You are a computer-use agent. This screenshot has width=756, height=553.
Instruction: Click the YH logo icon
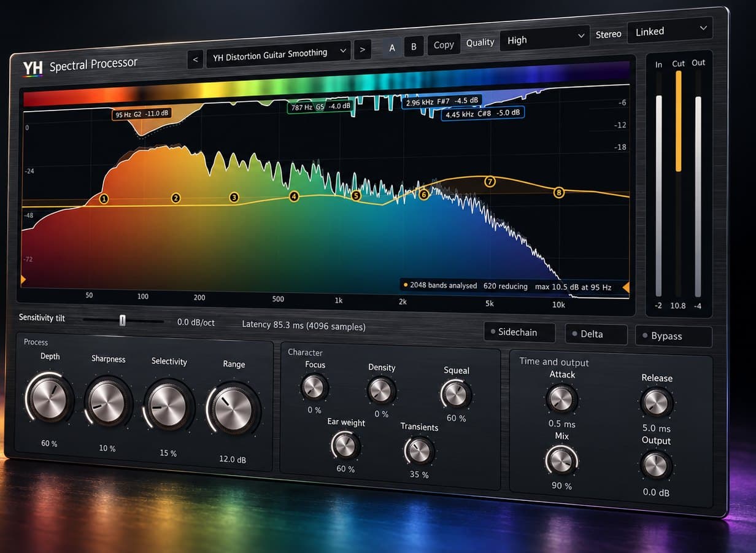[33, 68]
